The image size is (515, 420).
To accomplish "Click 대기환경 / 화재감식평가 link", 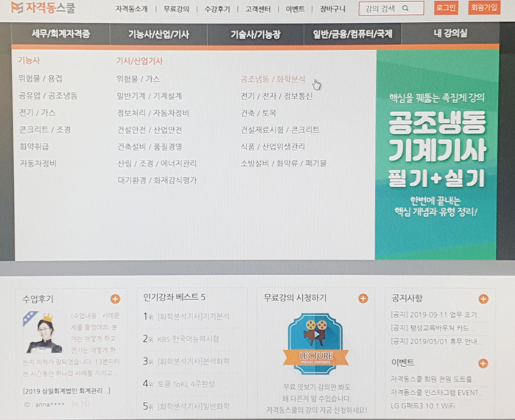I will click(x=157, y=181).
